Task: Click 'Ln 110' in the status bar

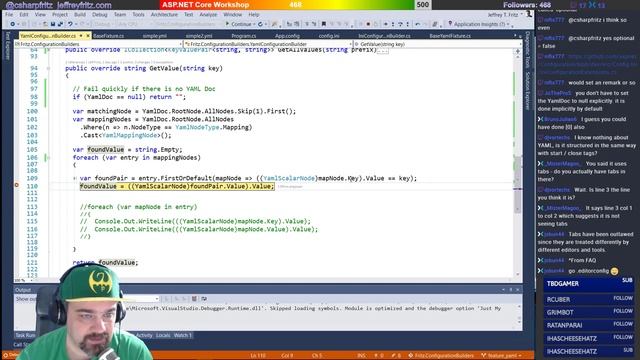Action: (258, 356)
